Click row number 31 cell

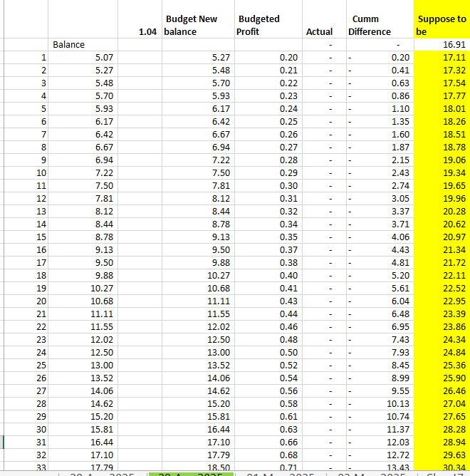tap(26, 443)
